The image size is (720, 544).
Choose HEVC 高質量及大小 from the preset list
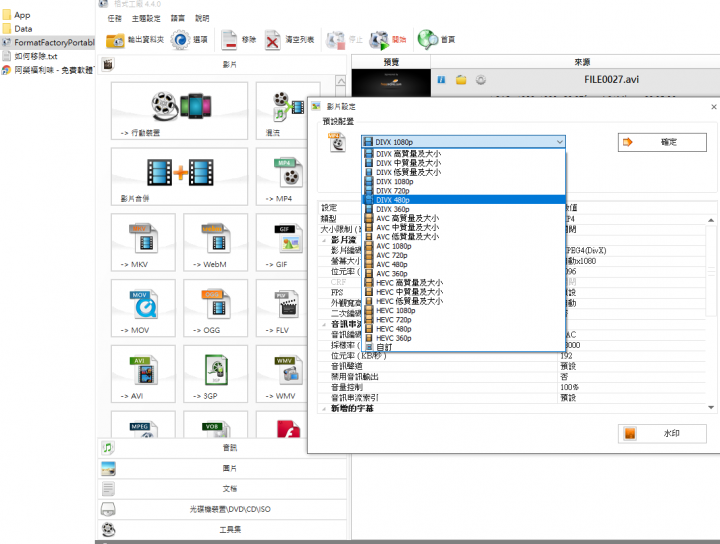pos(463,283)
